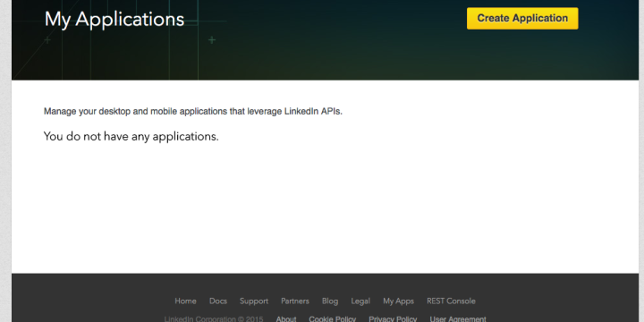Open the Docs footer link
644x322 pixels.
pyautogui.click(x=218, y=301)
